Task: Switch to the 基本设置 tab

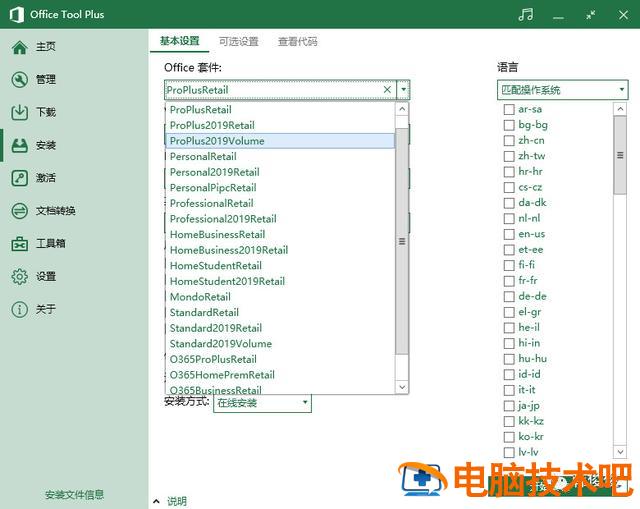Action: (180, 41)
